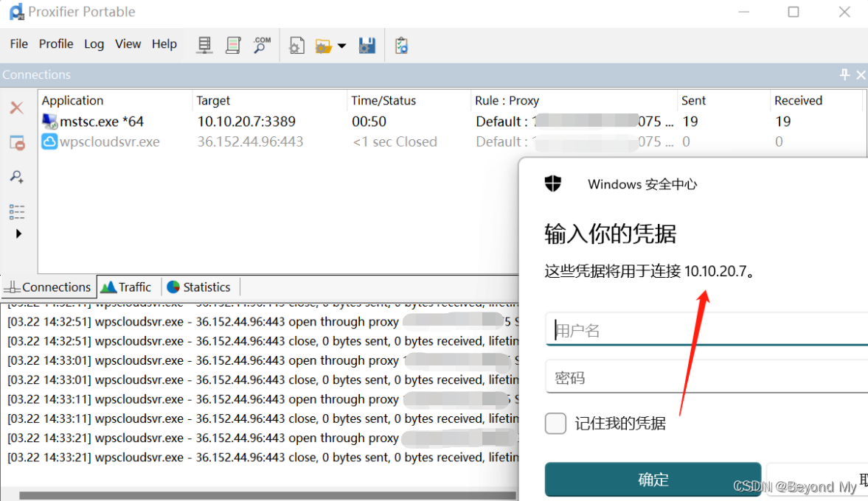
Task: Click the Sent column header
Action: pyautogui.click(x=723, y=101)
